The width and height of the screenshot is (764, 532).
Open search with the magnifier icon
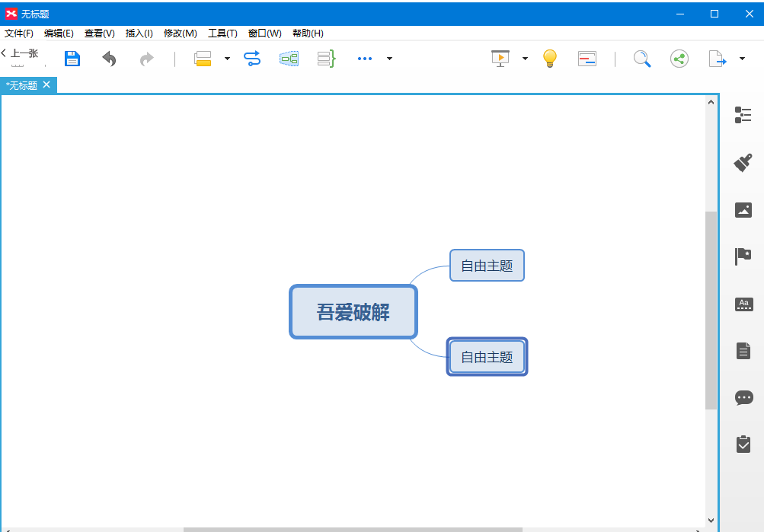tap(642, 59)
